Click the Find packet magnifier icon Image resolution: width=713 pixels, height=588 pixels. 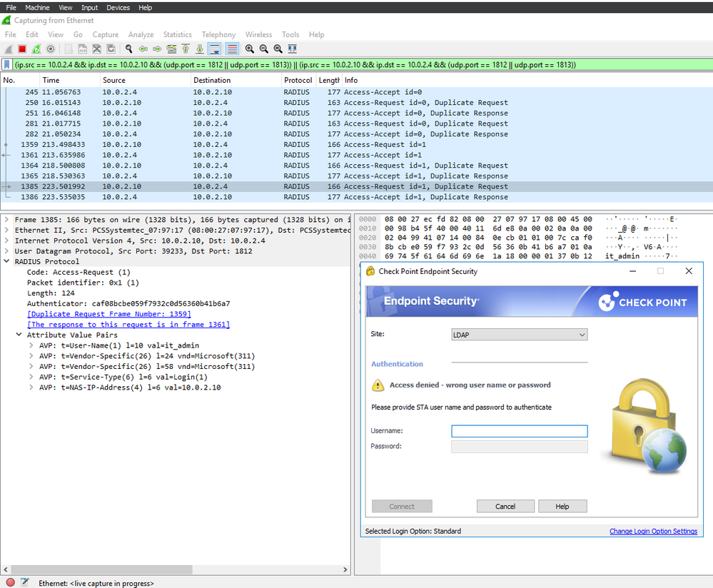(x=128, y=49)
